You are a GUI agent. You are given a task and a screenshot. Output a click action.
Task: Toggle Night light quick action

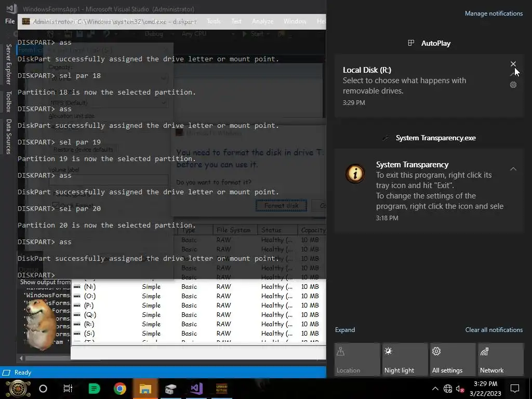[x=405, y=360]
